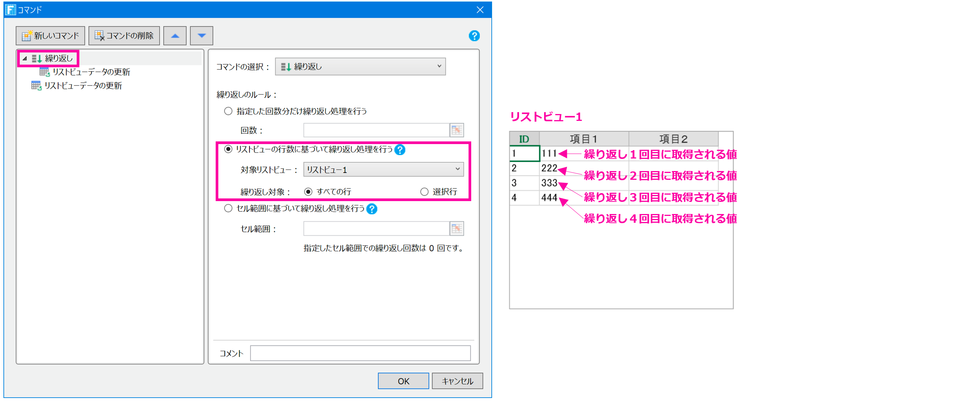
Task: Click the range picker icon beside セル範囲
Action: (x=456, y=228)
